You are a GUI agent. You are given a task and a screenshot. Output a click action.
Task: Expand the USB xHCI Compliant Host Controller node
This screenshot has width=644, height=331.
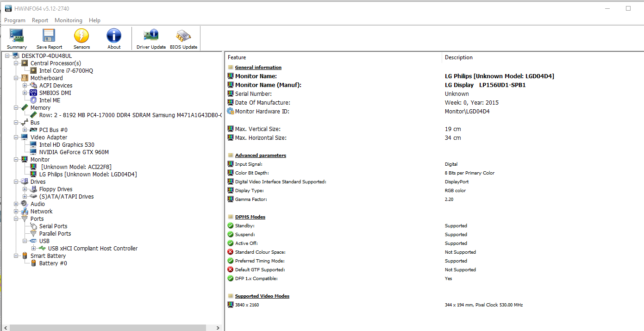[34, 248]
